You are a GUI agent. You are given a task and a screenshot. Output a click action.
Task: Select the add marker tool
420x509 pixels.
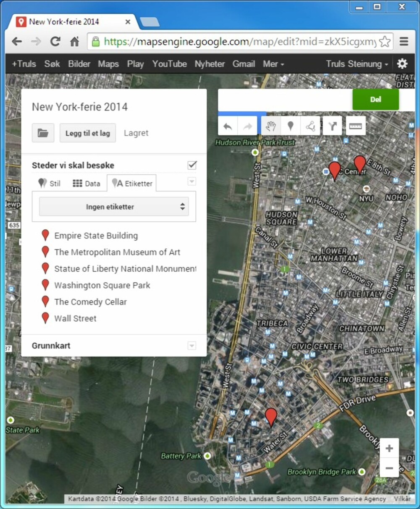tap(290, 126)
